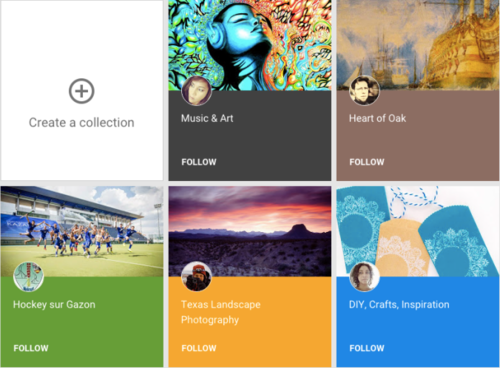
Task: Open the Hockey sur Gazon title
Action: point(54,305)
